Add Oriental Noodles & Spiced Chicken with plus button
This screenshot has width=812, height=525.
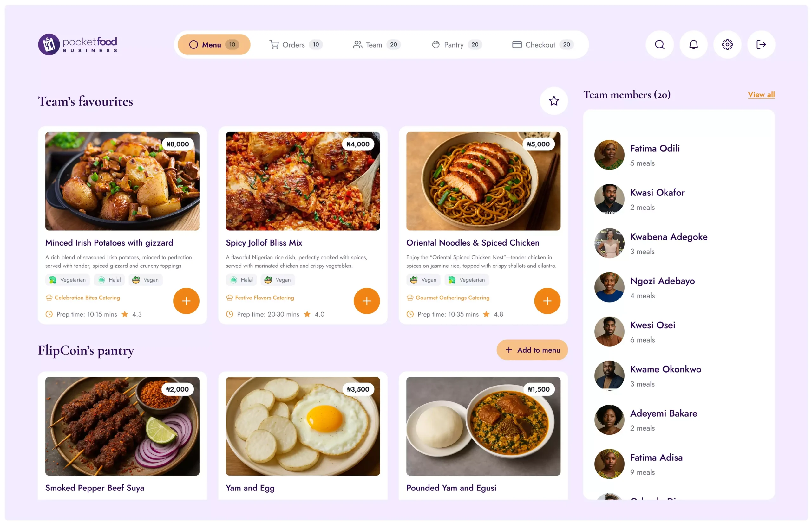point(547,301)
